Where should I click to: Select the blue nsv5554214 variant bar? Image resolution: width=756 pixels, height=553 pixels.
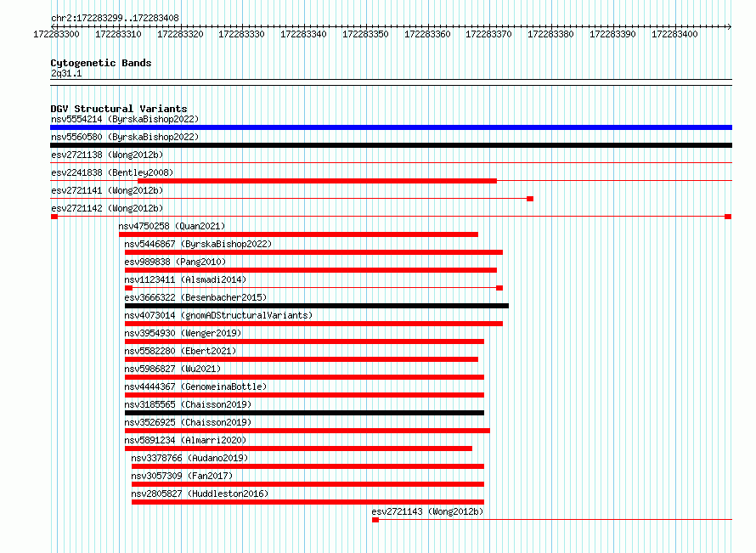[391, 127]
